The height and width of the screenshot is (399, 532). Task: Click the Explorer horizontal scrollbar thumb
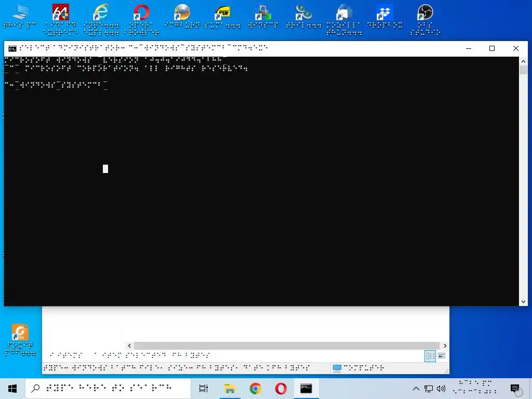[x=287, y=345]
